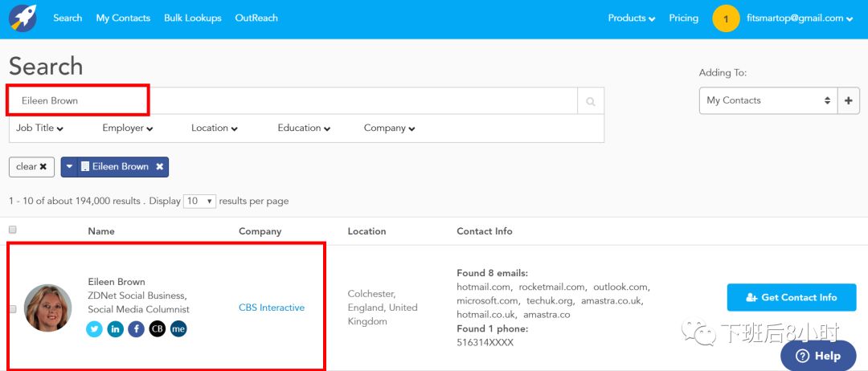Open Eileen Brown's Facebook profile icon
Screen dimensions: 868x371
click(x=137, y=328)
